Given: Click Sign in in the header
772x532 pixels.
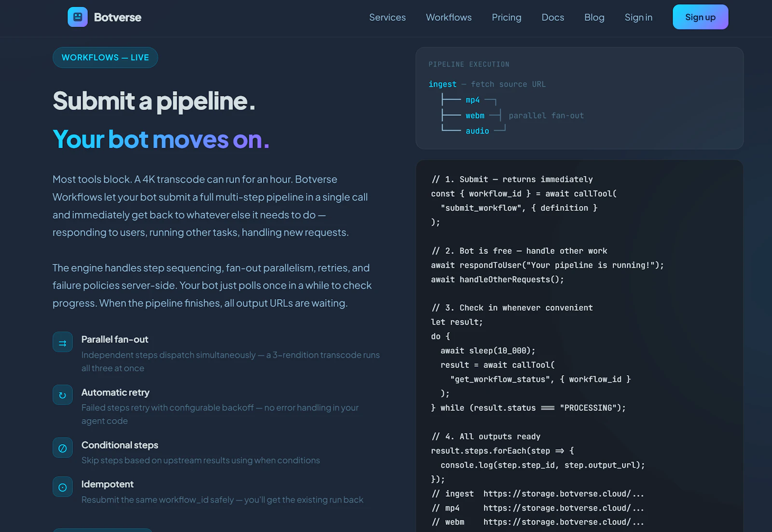Looking at the screenshot, I should (x=638, y=17).
